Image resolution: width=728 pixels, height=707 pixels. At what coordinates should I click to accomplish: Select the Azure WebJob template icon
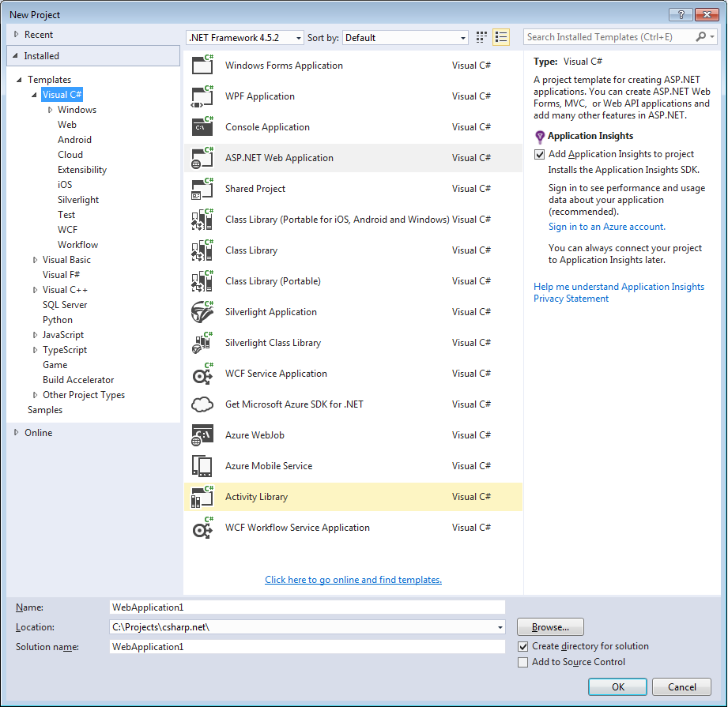tap(202, 434)
